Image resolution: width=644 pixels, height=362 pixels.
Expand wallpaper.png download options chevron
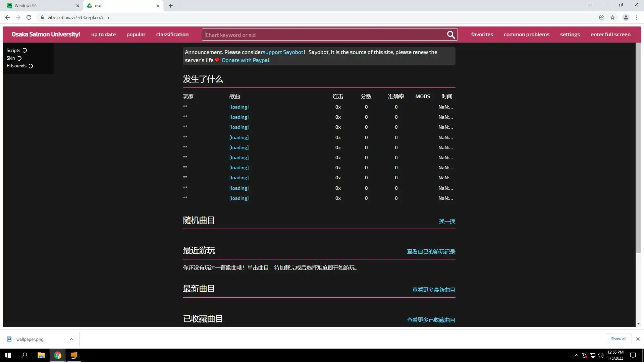71,339
